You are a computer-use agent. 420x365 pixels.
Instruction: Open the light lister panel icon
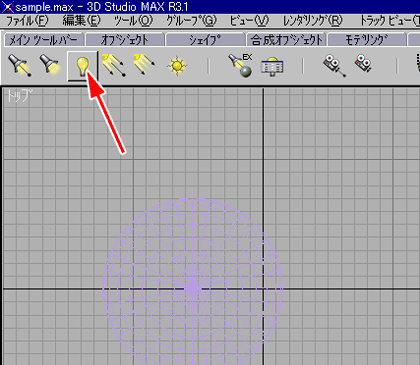pos(272,66)
